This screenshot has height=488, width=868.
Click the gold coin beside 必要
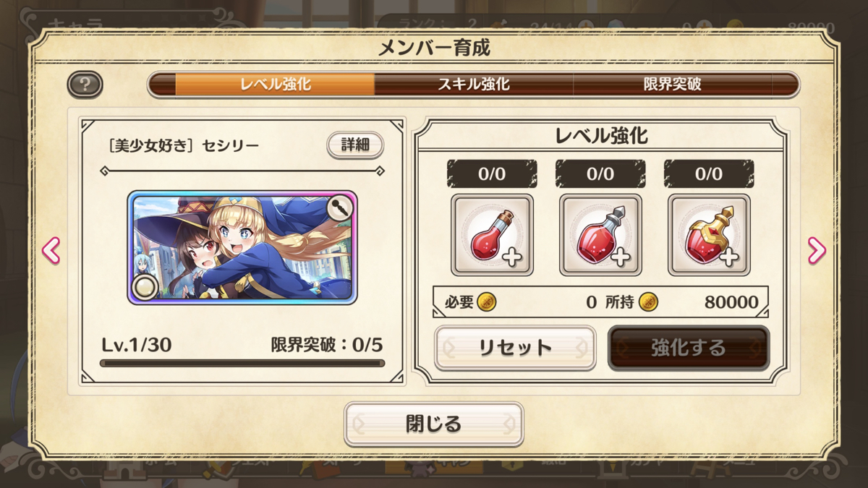tap(487, 301)
